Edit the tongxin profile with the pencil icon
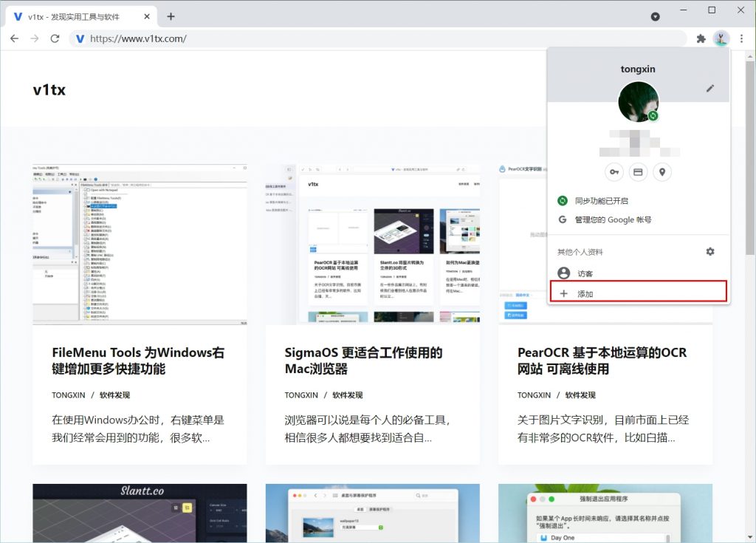This screenshot has width=756, height=543. pyautogui.click(x=710, y=89)
